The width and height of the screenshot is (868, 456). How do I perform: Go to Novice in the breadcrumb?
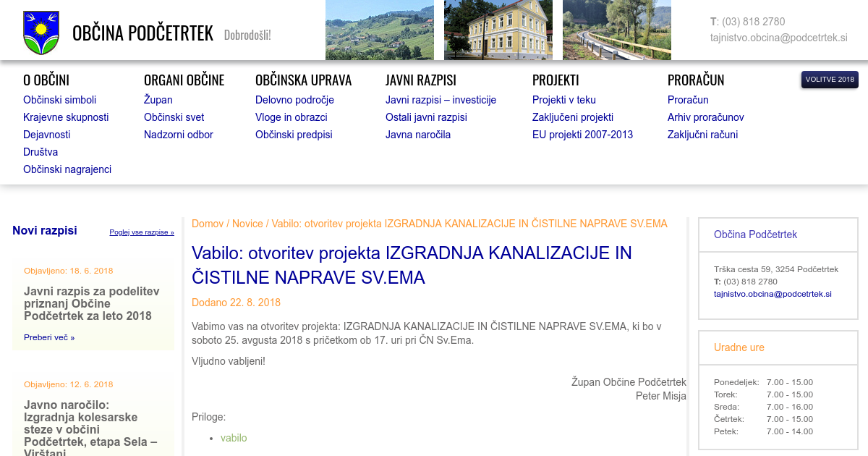click(x=247, y=224)
